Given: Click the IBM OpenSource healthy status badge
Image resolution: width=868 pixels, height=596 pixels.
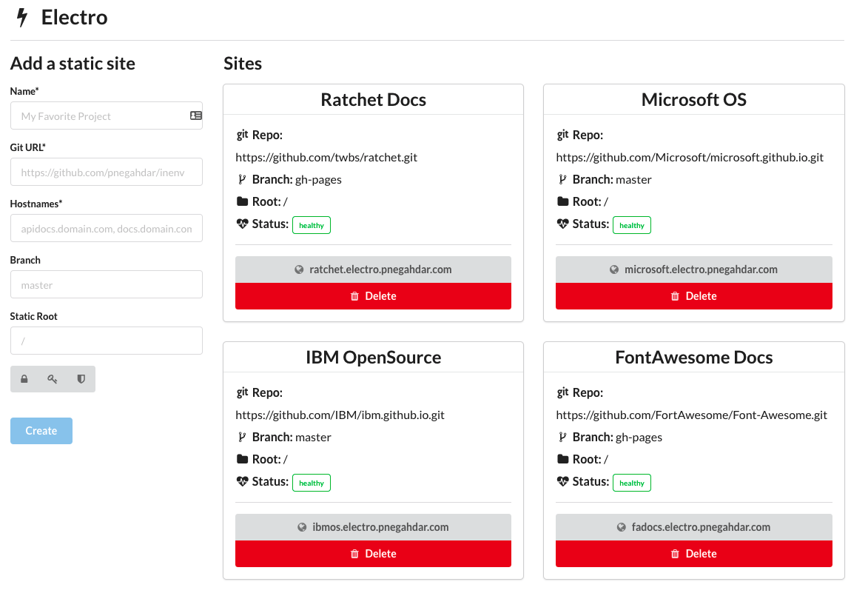Looking at the screenshot, I should tap(311, 483).
